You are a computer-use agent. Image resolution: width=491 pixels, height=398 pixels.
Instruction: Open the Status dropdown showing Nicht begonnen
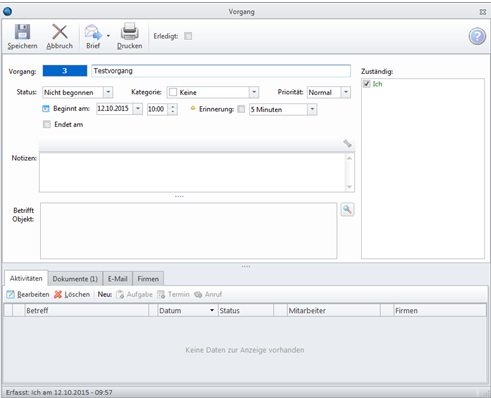tap(108, 92)
